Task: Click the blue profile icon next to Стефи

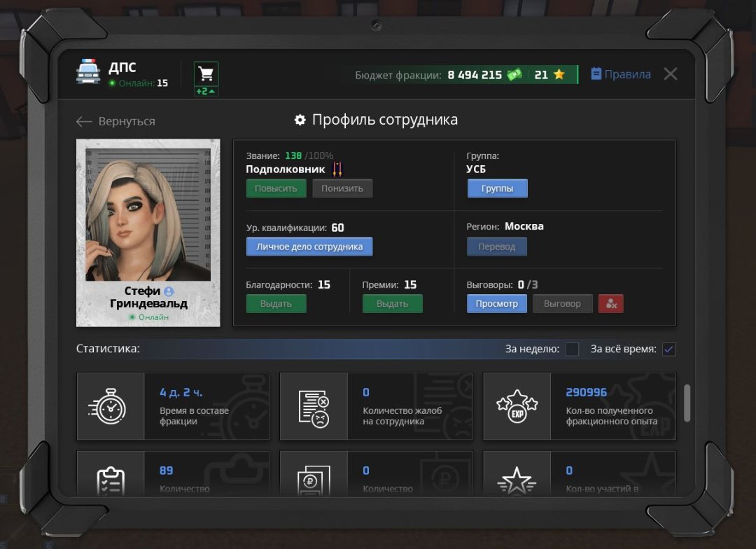Action: (x=169, y=291)
